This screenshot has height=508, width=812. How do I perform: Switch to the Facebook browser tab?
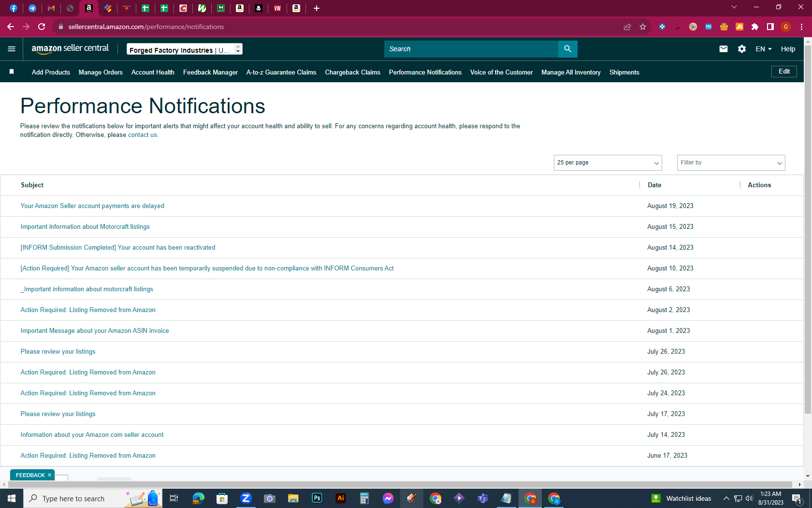click(14, 8)
